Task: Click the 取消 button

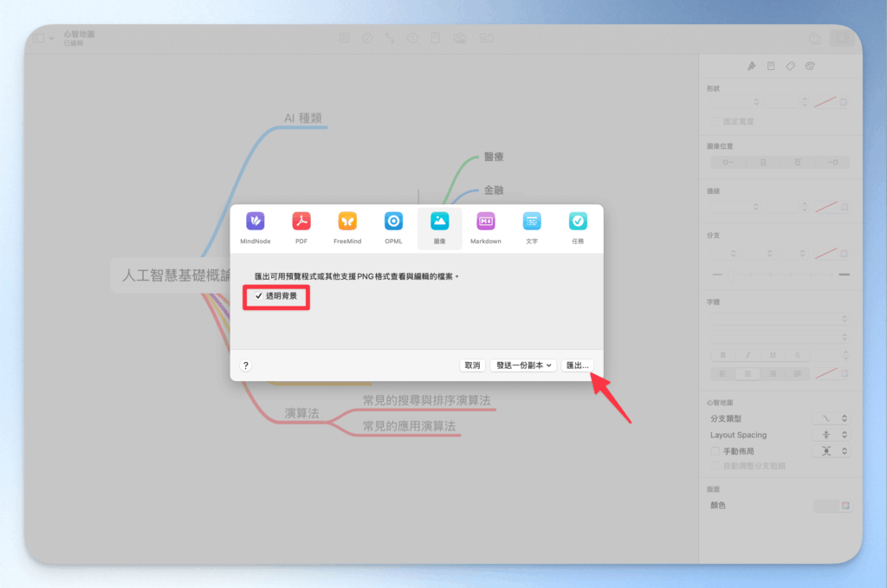Action: [x=471, y=365]
